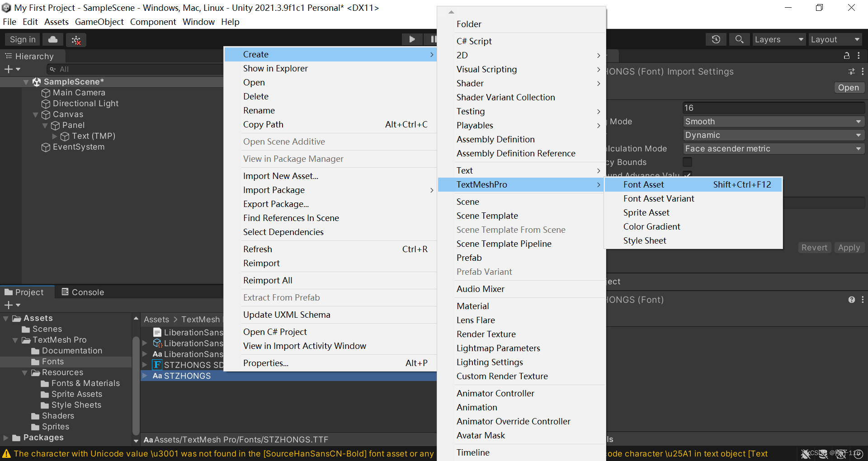Click the cloud services icon
The width and height of the screenshot is (868, 461).
click(x=53, y=40)
